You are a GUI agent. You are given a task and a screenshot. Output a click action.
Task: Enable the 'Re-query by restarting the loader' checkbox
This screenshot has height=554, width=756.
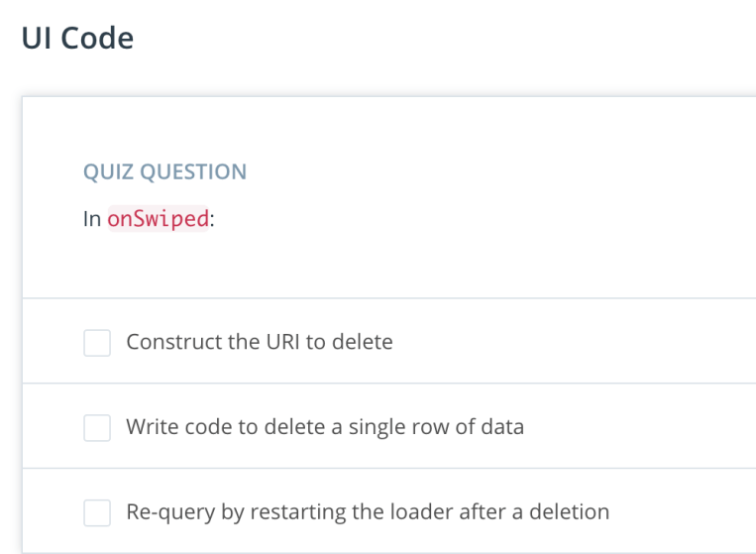click(x=97, y=513)
